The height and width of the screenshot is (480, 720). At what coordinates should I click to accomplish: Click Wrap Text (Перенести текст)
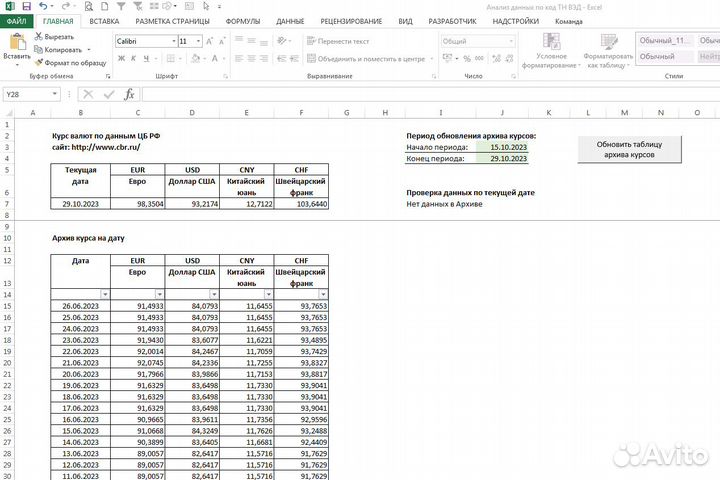pyautogui.click(x=338, y=41)
